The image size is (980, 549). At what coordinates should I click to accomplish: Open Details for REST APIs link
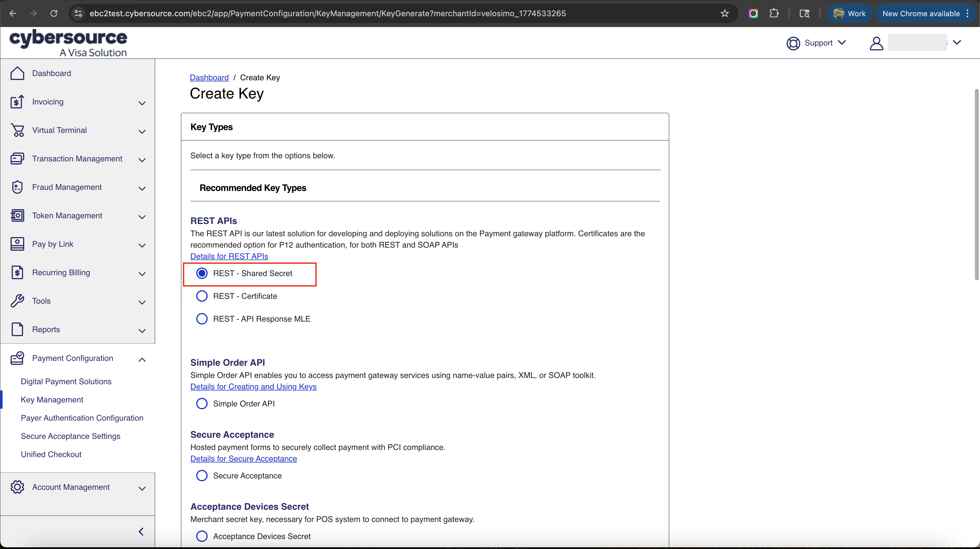click(229, 256)
